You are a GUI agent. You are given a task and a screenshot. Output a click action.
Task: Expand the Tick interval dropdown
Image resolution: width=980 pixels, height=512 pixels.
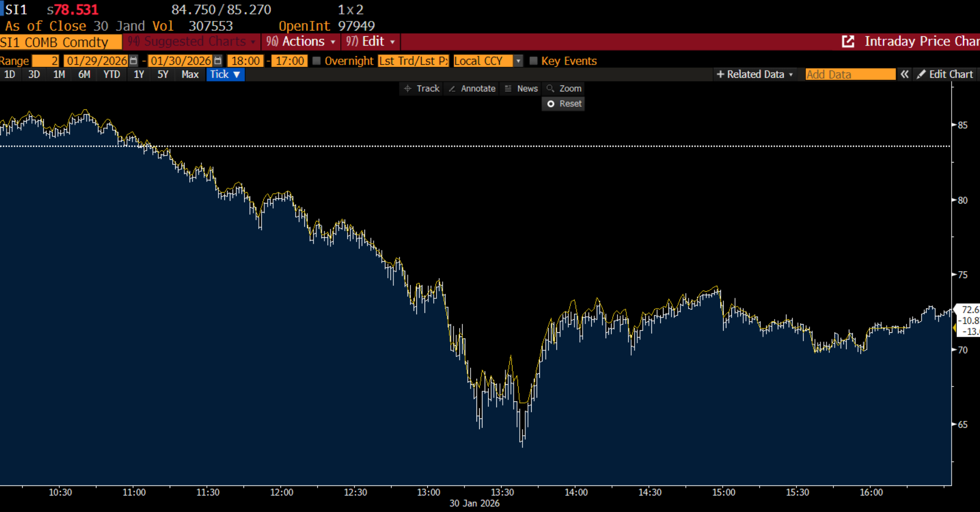point(225,75)
